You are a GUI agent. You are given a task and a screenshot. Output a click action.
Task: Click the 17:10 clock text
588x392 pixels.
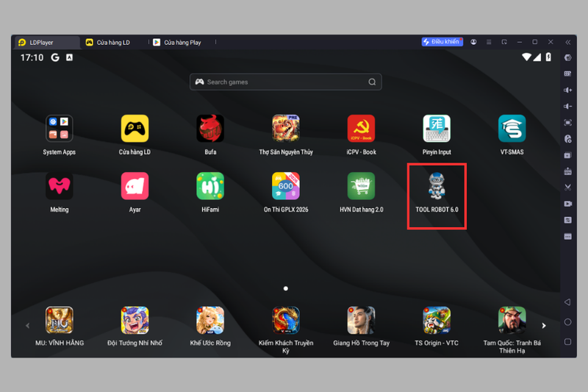coord(32,57)
